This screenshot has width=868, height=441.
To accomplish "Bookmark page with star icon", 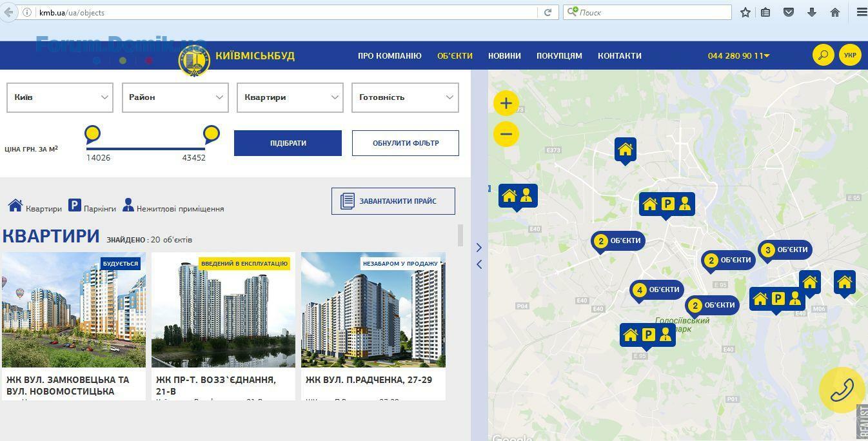I will (745, 12).
